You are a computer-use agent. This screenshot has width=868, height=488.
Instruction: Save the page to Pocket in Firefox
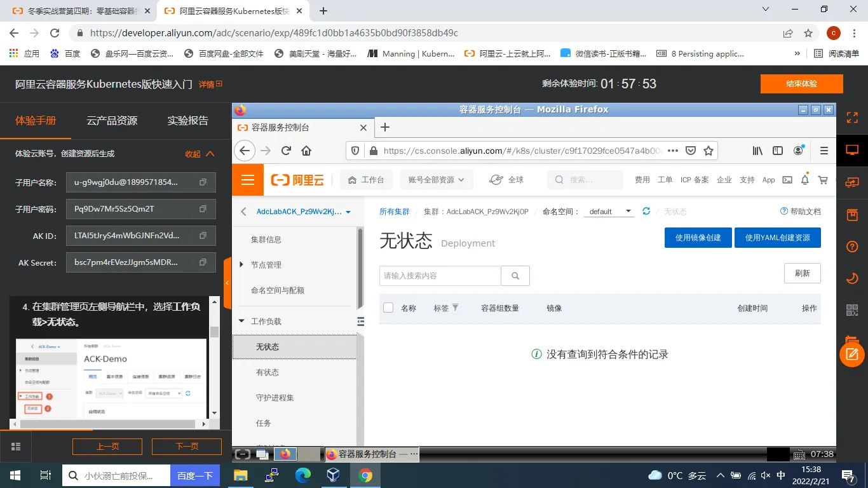click(691, 151)
